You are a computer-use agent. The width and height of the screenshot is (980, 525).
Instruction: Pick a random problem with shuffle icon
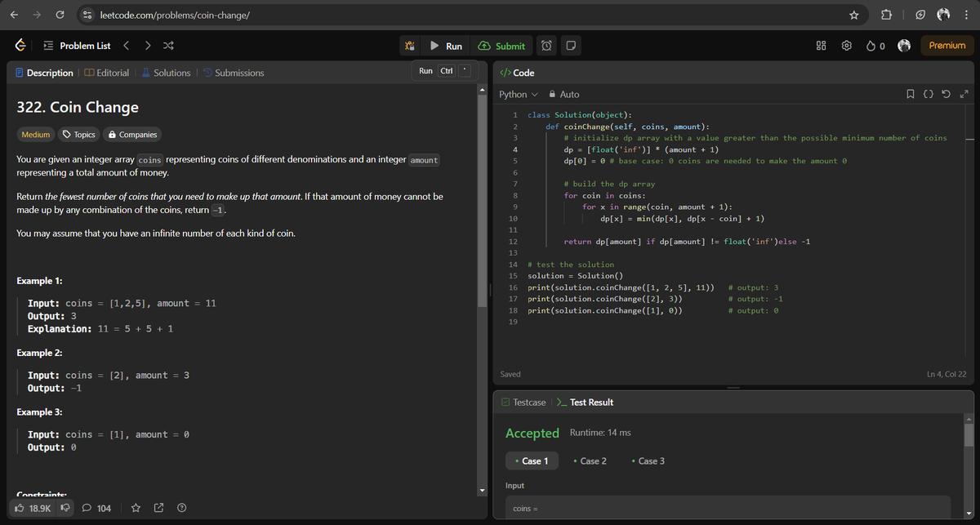[x=167, y=46]
